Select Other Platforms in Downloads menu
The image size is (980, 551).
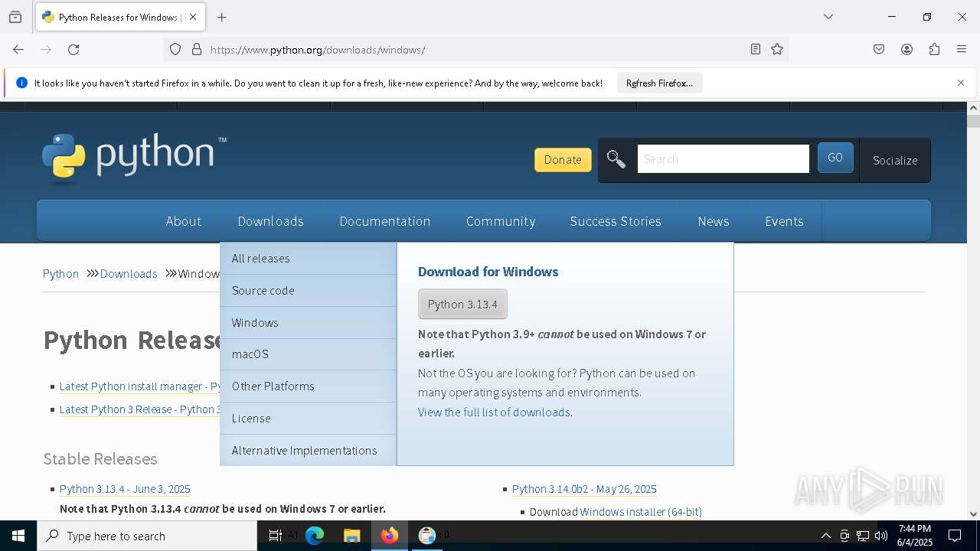tap(308, 386)
